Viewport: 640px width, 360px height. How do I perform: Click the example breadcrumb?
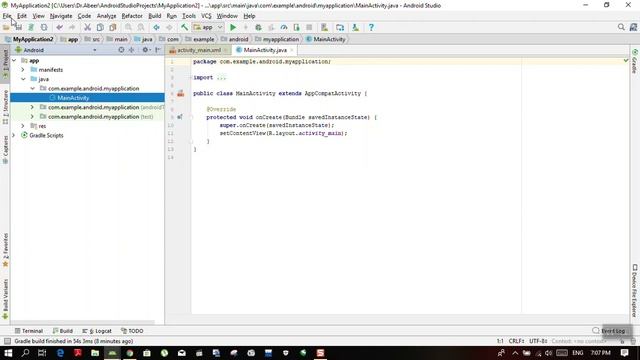pos(200,39)
